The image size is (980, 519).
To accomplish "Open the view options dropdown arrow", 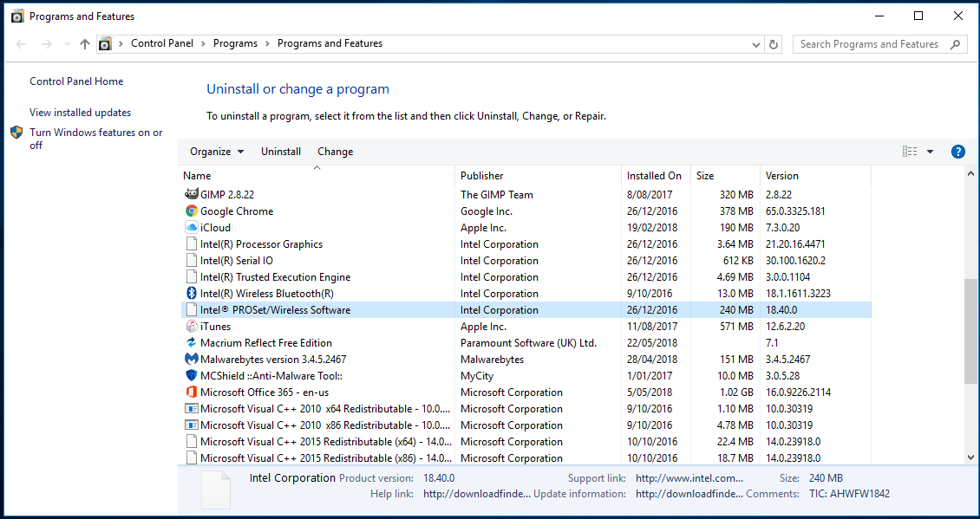I will pos(930,152).
